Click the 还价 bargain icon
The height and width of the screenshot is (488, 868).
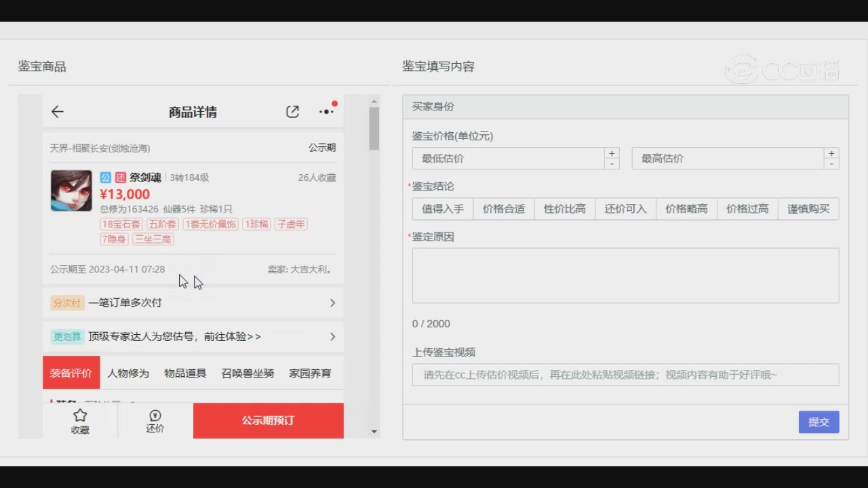coord(155,421)
